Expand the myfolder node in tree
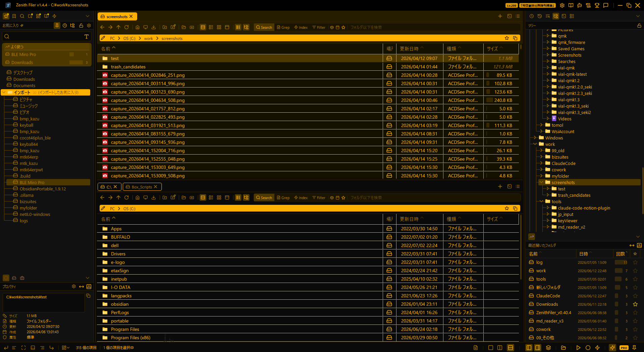Image resolution: width=644 pixels, height=352 pixels. pos(541,176)
